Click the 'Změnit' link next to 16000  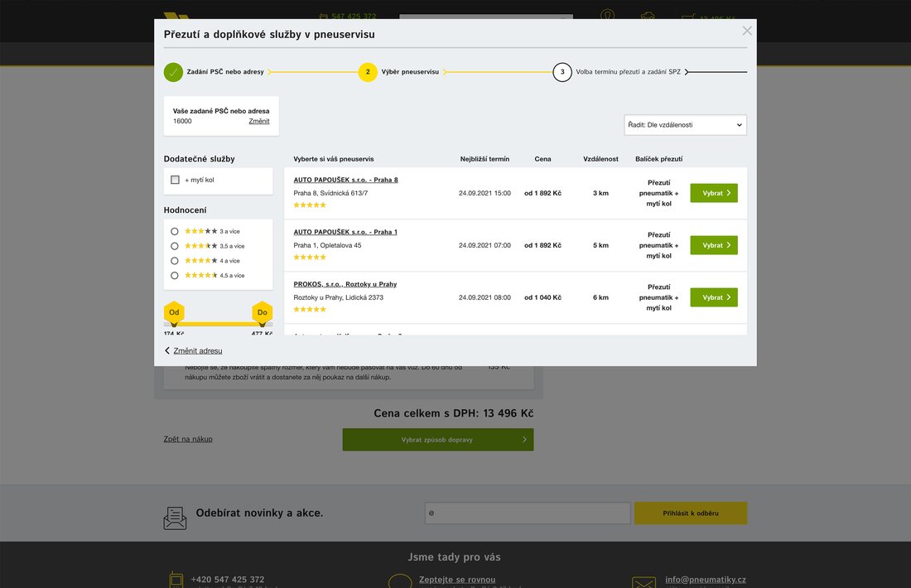pyautogui.click(x=259, y=121)
